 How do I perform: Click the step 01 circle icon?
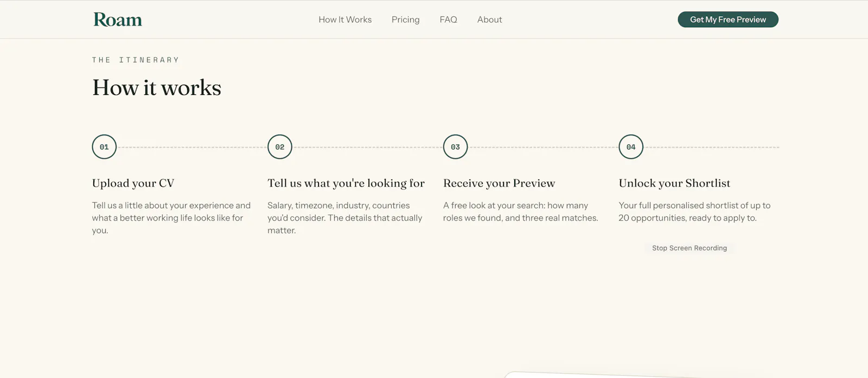[104, 147]
